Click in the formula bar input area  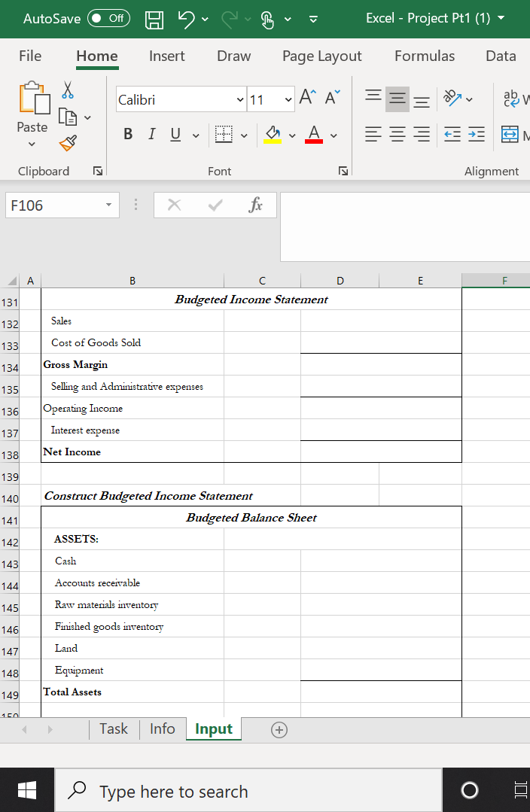click(x=404, y=227)
